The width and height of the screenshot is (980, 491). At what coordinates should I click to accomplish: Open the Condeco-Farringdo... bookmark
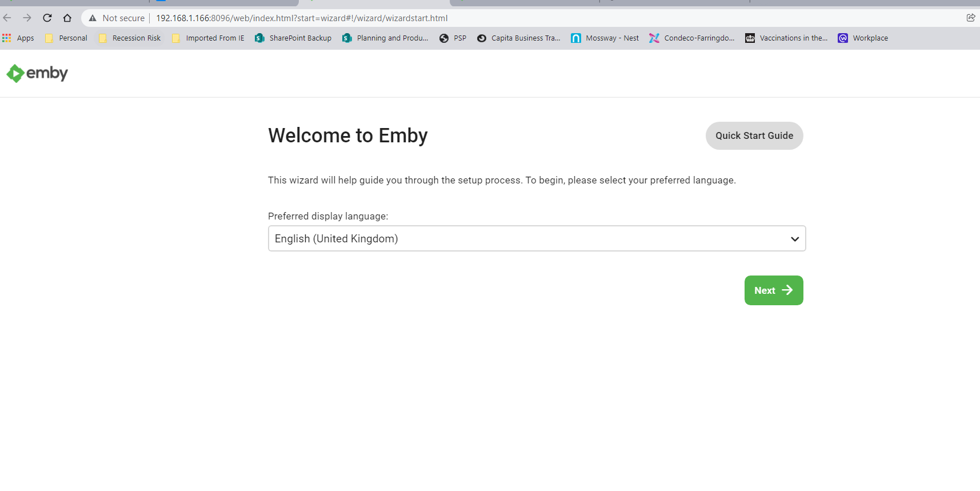pos(692,38)
